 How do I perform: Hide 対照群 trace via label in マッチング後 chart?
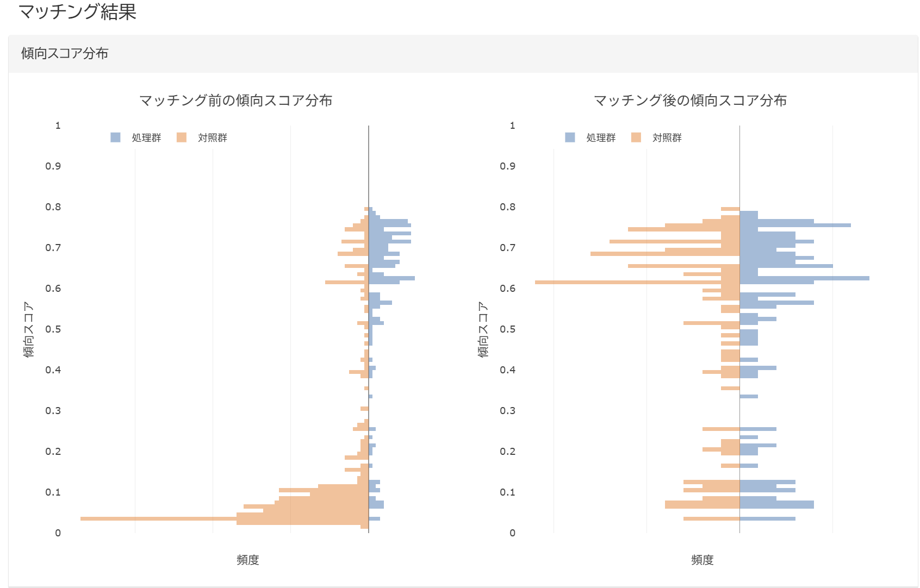tap(667, 138)
